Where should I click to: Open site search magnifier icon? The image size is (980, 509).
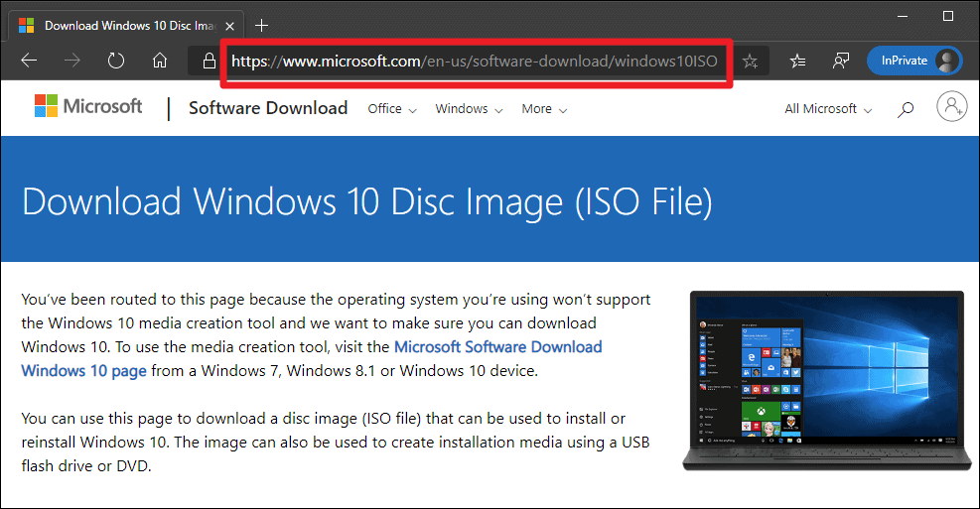pos(905,109)
